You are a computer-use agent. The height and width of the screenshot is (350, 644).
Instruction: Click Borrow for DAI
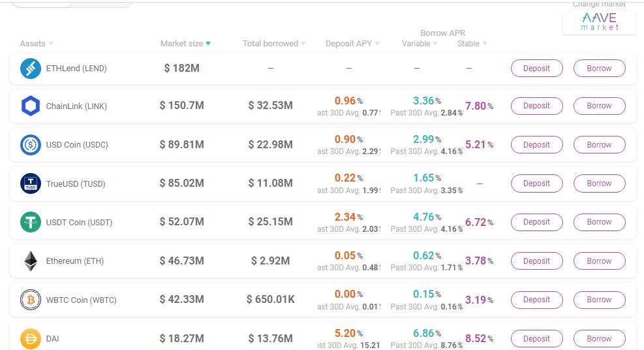tap(599, 338)
